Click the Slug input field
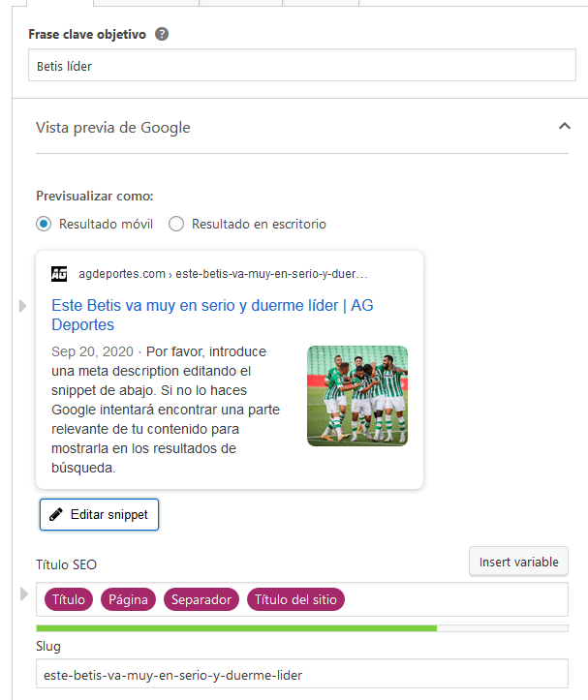 (x=302, y=674)
